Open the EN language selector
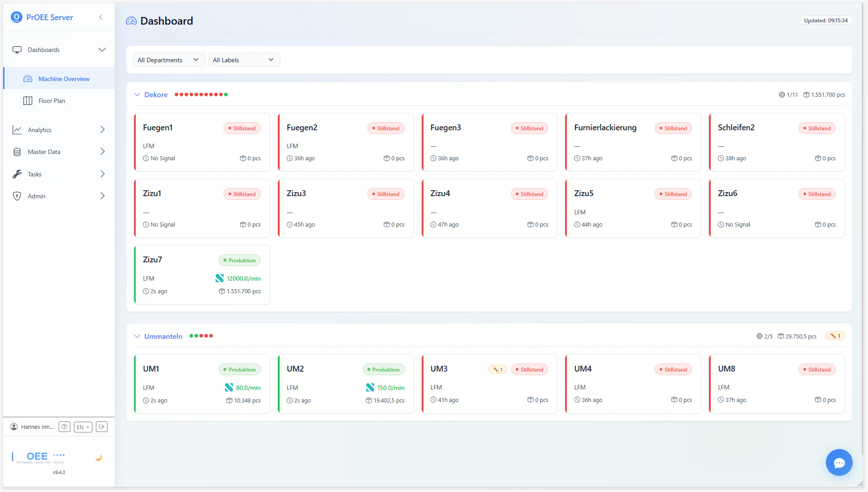868x492 pixels. 82,427
